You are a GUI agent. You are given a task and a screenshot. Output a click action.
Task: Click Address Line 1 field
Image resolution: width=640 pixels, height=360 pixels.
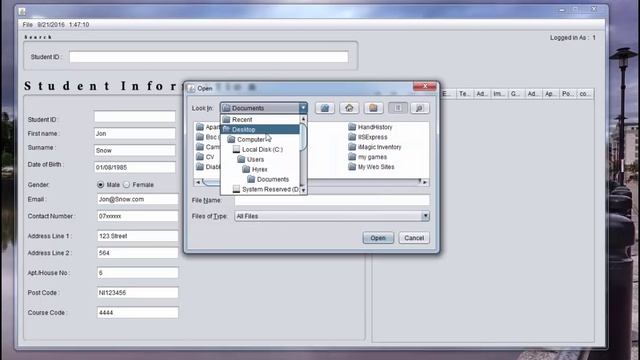click(138, 236)
